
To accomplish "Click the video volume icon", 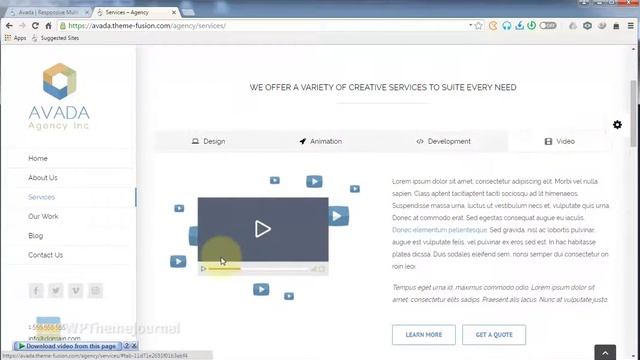I will click(x=313, y=269).
